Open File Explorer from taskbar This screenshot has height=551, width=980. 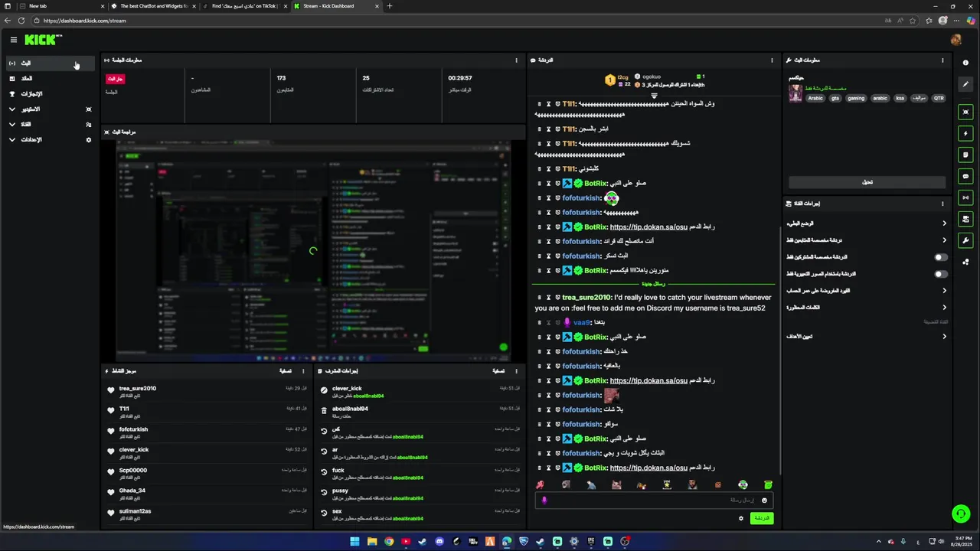[x=371, y=542]
